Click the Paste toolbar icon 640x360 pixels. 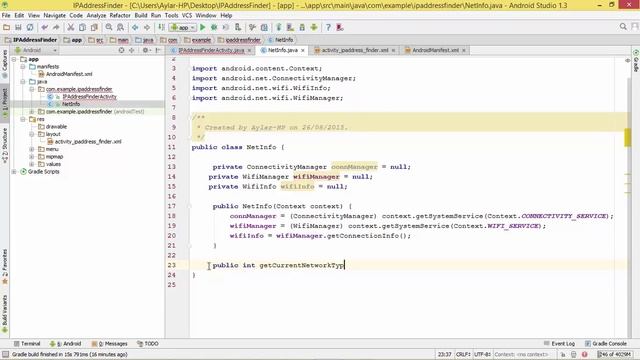tap(94, 27)
